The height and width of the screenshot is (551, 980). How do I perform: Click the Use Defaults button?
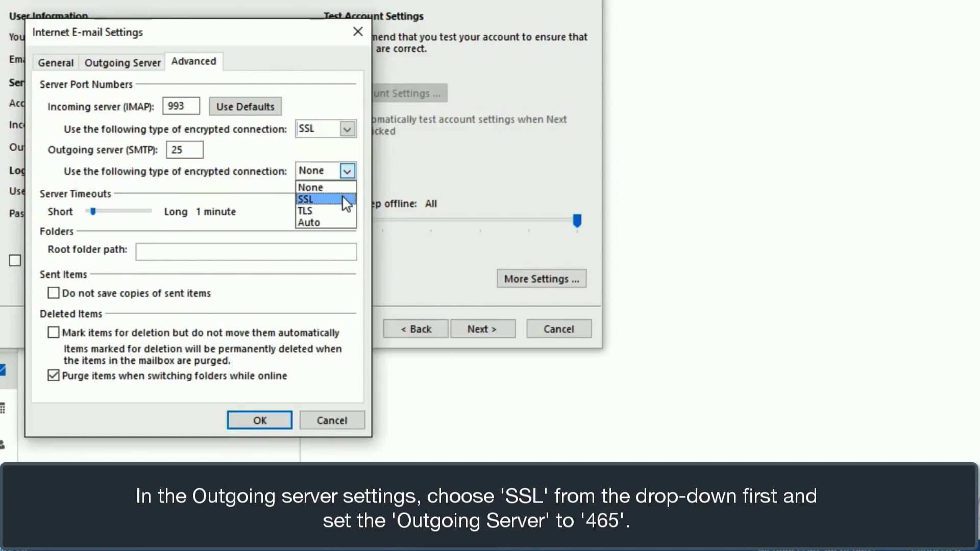[245, 107]
